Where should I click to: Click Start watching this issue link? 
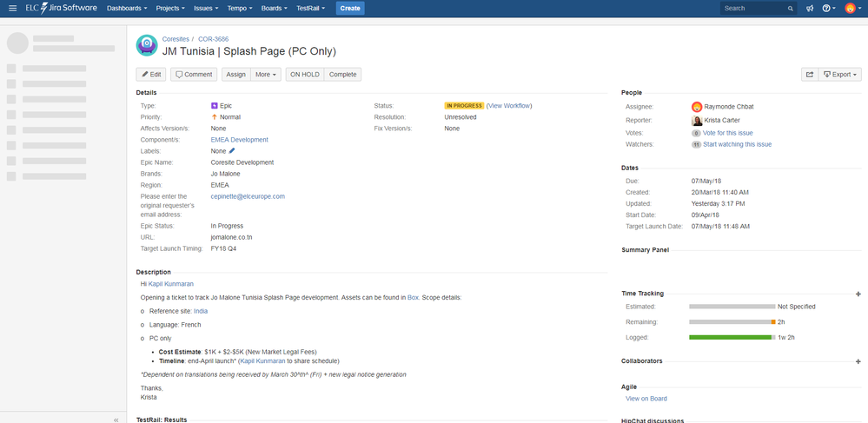click(737, 144)
